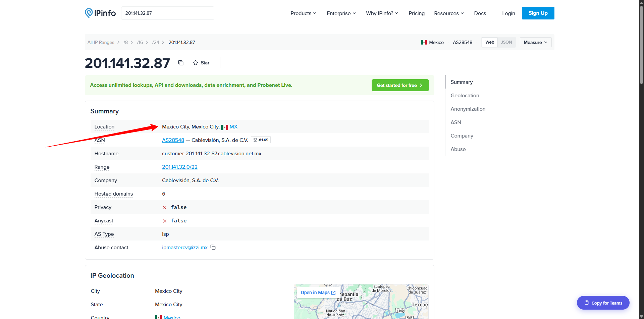
Task: Click the geolocation map thumbnail
Action: [361, 302]
